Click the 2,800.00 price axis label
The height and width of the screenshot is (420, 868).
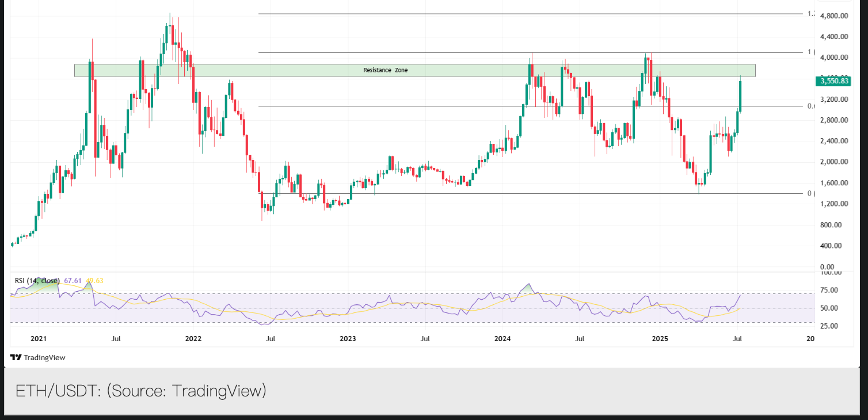(835, 120)
